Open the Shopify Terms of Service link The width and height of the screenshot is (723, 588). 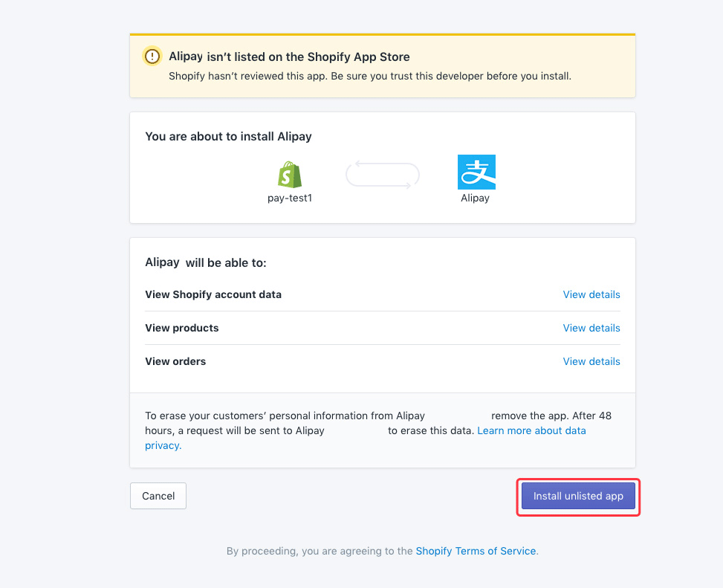[476, 551]
